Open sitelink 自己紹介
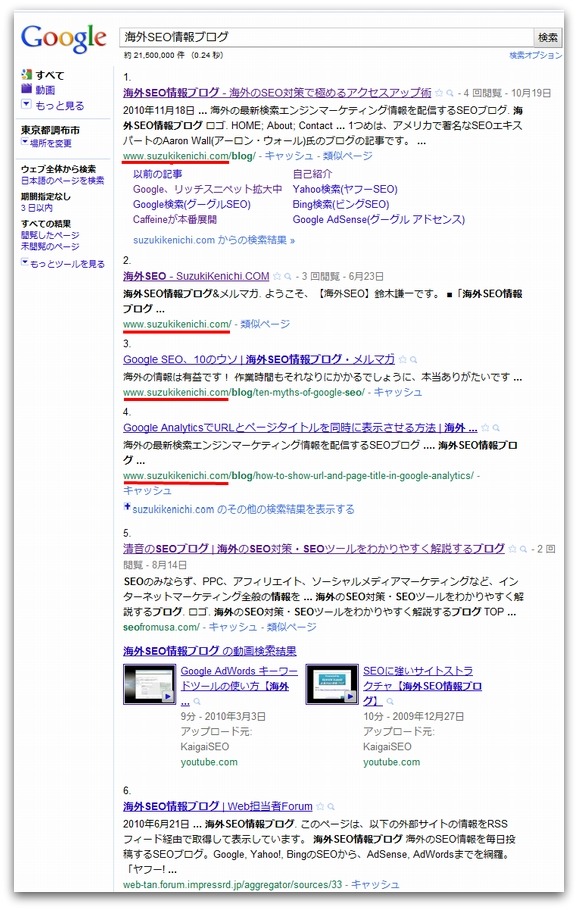Screen dimensions: 578x910 coord(312,174)
